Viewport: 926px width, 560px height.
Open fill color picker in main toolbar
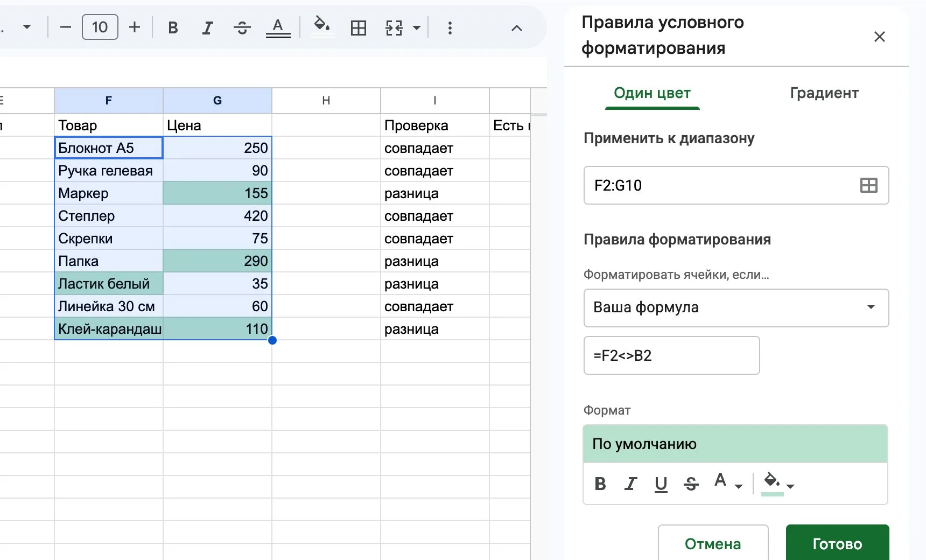click(322, 26)
